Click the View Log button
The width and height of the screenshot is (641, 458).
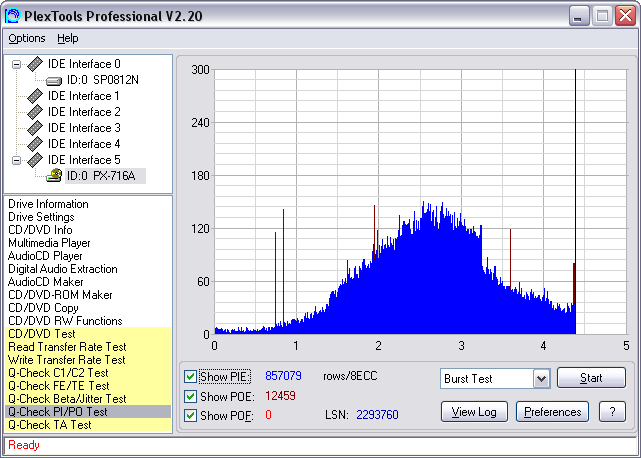tap(474, 412)
